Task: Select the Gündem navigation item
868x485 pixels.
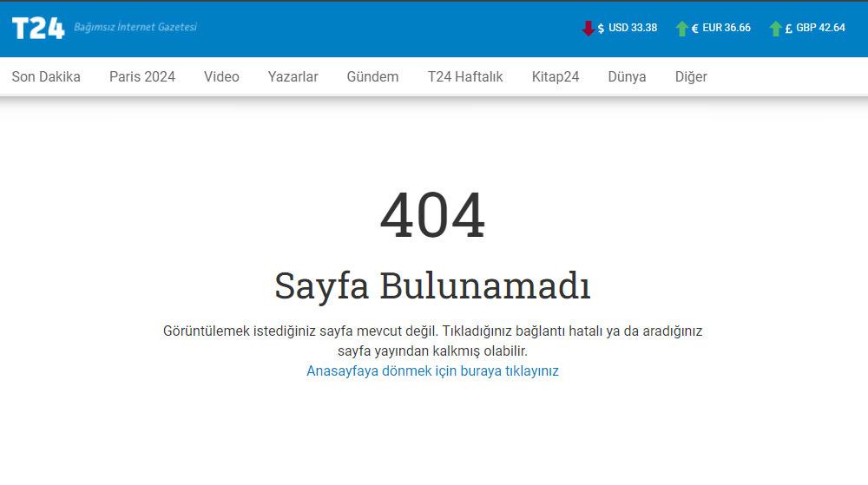Action: click(372, 76)
